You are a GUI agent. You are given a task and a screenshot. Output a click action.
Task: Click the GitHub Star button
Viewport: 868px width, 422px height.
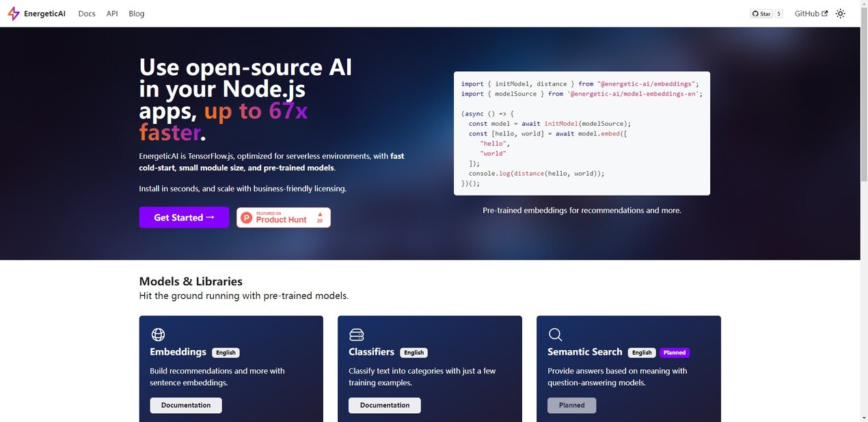pos(761,14)
